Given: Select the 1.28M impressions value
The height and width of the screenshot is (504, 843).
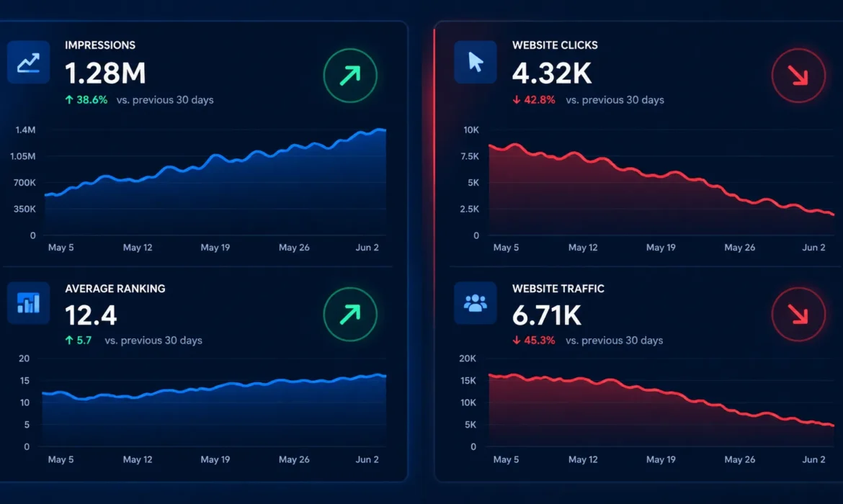Looking at the screenshot, I should tap(105, 73).
